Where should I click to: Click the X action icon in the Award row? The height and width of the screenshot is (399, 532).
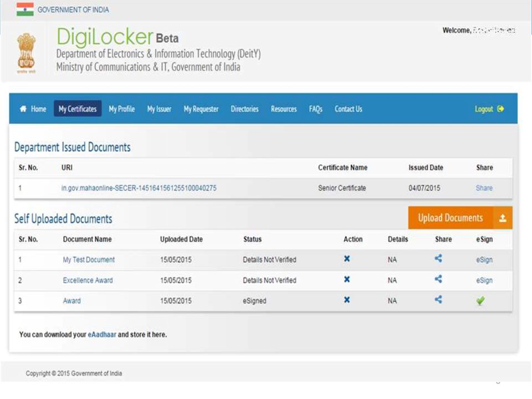pos(347,300)
